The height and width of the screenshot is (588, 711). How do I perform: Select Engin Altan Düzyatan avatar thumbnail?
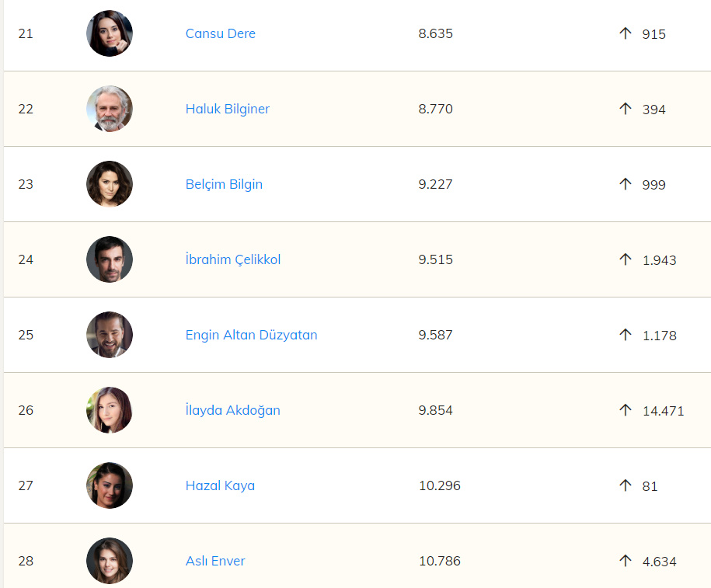point(110,335)
